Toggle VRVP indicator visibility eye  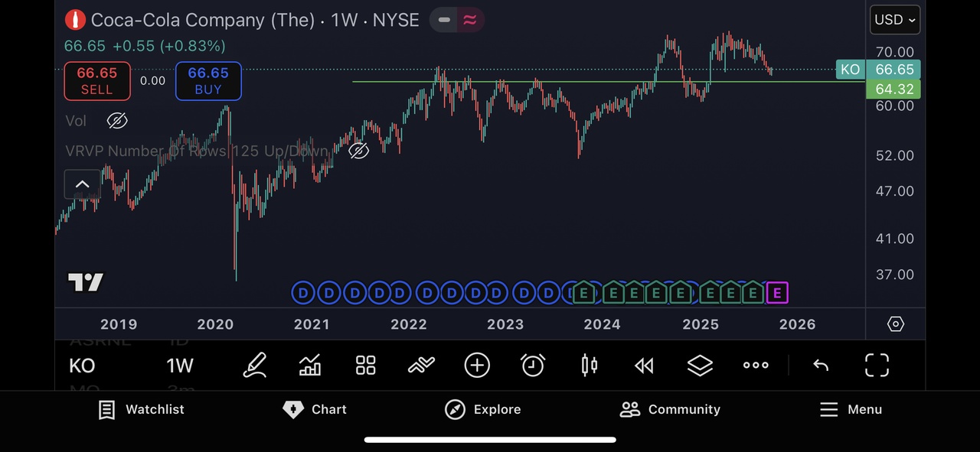point(358,151)
